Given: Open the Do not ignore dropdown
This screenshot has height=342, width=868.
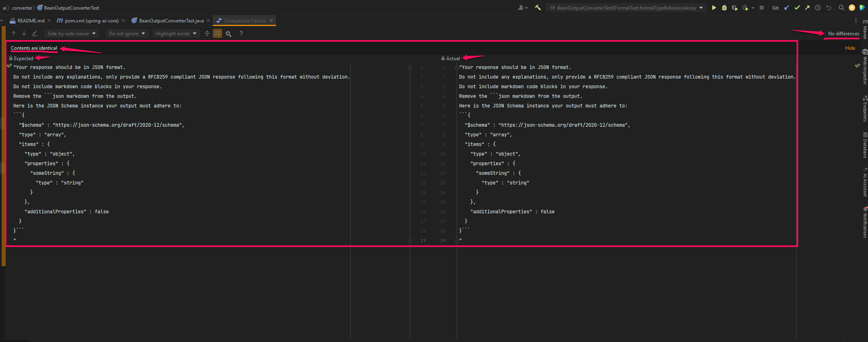Looking at the screenshot, I should (127, 33).
